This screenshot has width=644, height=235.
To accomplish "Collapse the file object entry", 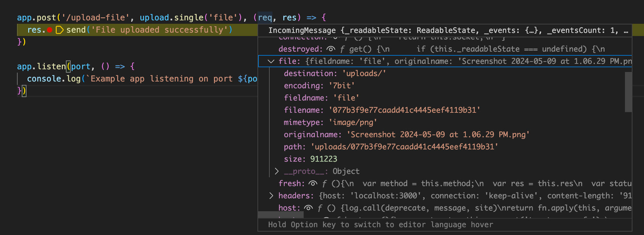I will click(271, 61).
